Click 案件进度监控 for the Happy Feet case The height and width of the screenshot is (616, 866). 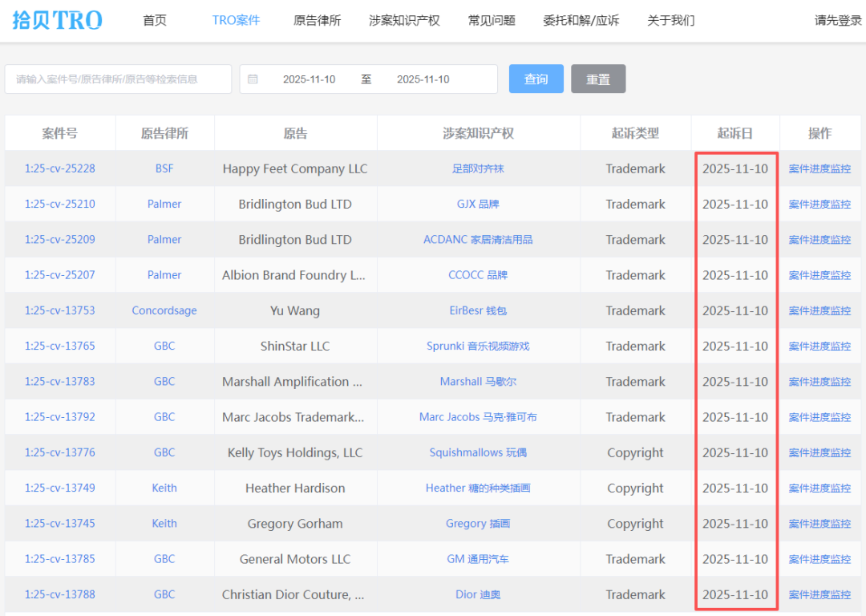coord(819,168)
